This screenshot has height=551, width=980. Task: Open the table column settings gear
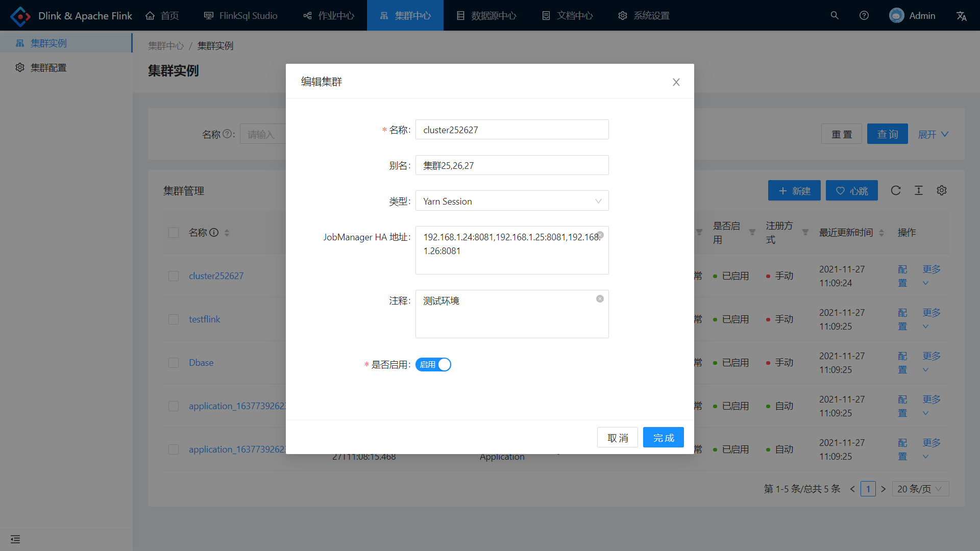[x=942, y=190]
